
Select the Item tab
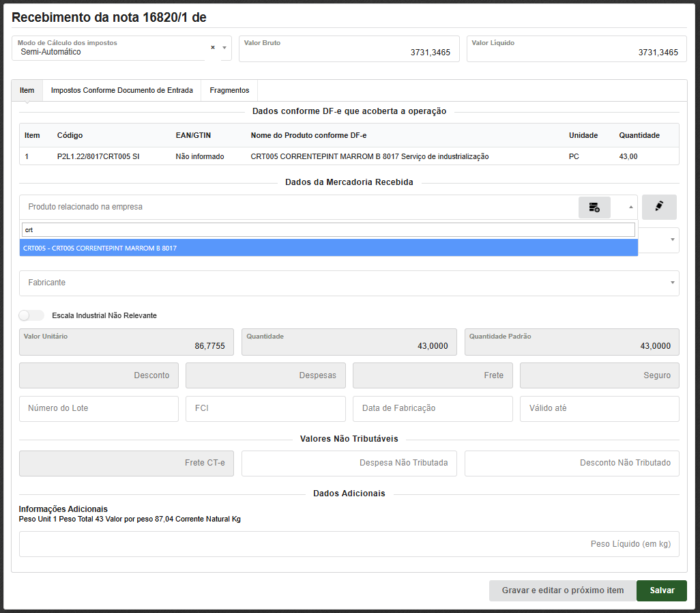pyautogui.click(x=27, y=90)
